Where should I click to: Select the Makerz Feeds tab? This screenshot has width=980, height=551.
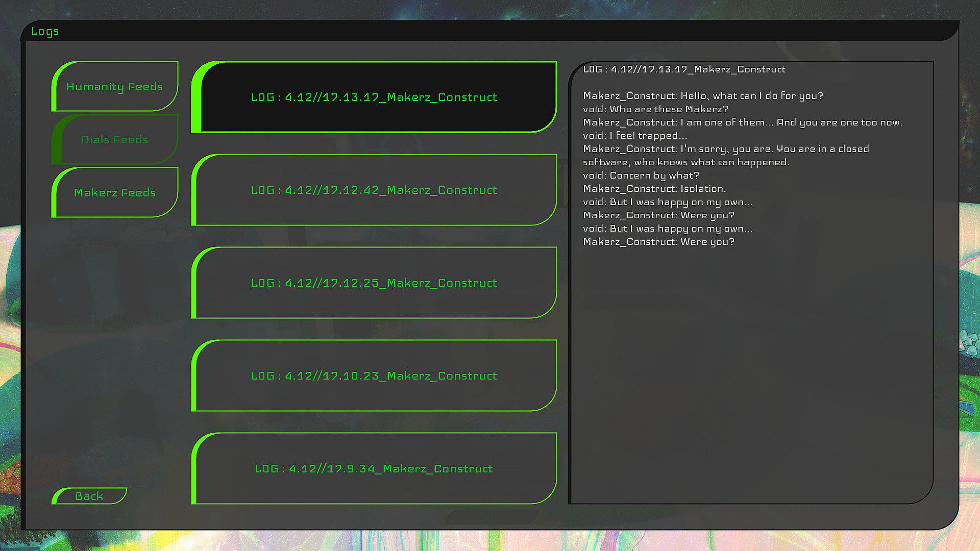115,193
